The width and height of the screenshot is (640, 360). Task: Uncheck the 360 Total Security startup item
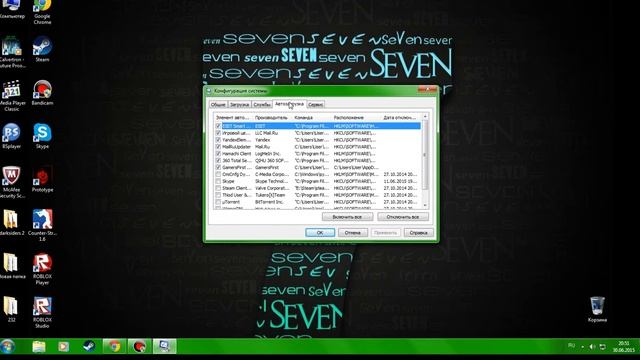[x=218, y=161]
